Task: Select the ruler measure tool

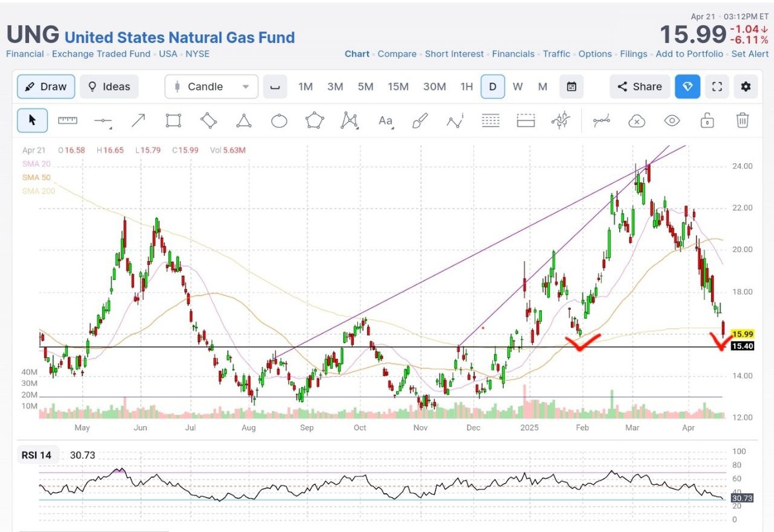Action: pyautogui.click(x=68, y=120)
